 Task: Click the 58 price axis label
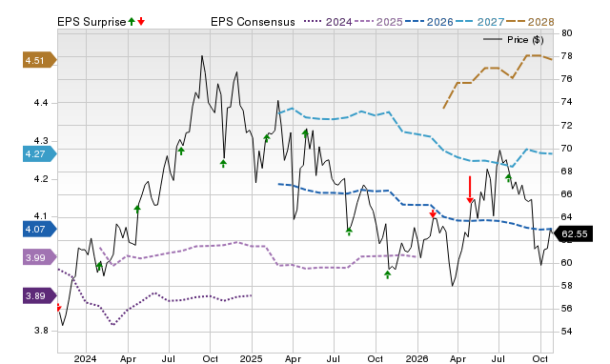[567, 286]
